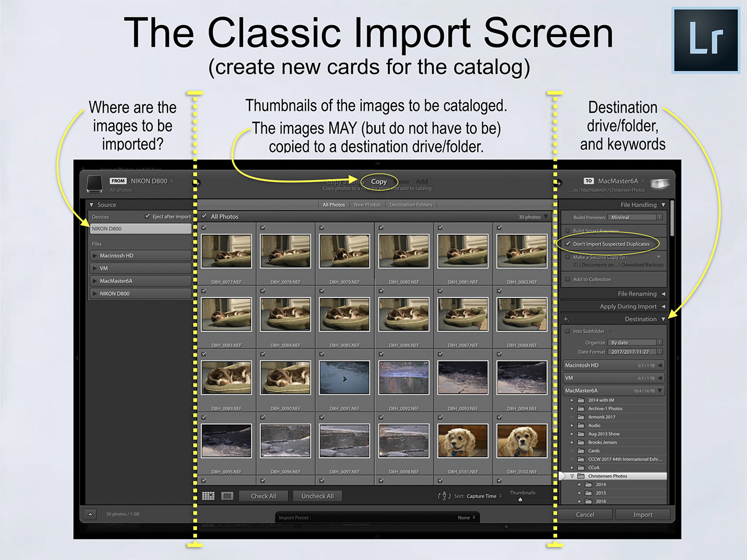This screenshot has height=560, width=747.
Task: Click the destination hard drive icon
Action: (x=659, y=183)
